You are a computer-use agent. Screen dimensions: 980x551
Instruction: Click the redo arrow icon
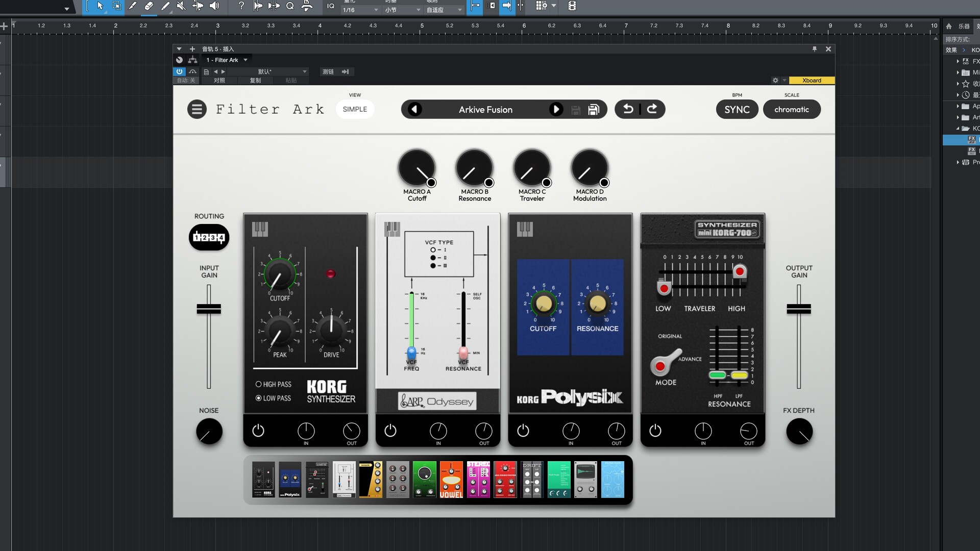coord(652,109)
